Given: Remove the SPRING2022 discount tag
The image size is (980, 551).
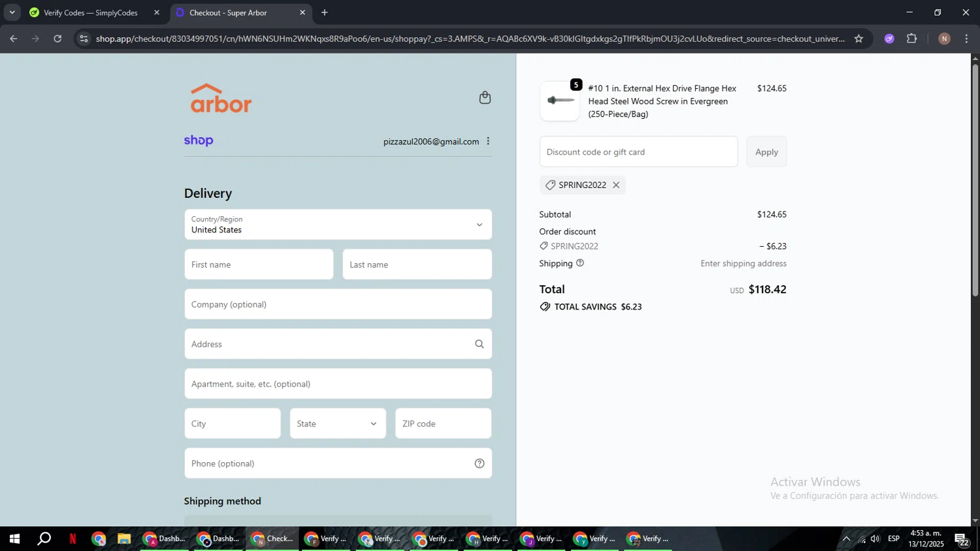Looking at the screenshot, I should pyautogui.click(x=616, y=185).
